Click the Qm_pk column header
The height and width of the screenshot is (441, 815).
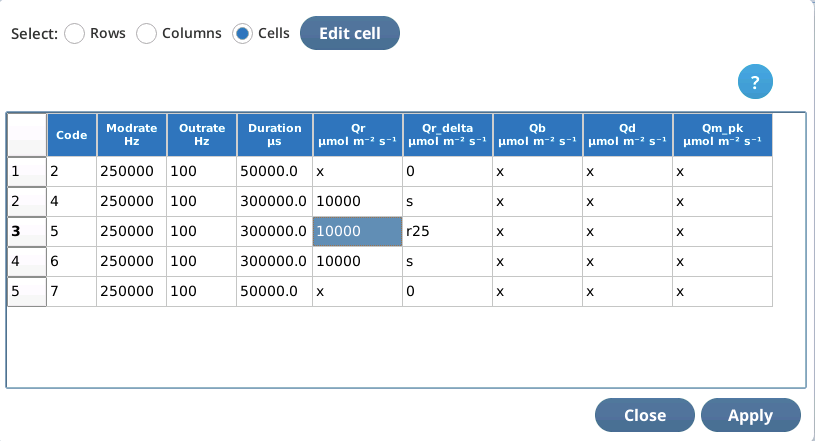coord(722,135)
